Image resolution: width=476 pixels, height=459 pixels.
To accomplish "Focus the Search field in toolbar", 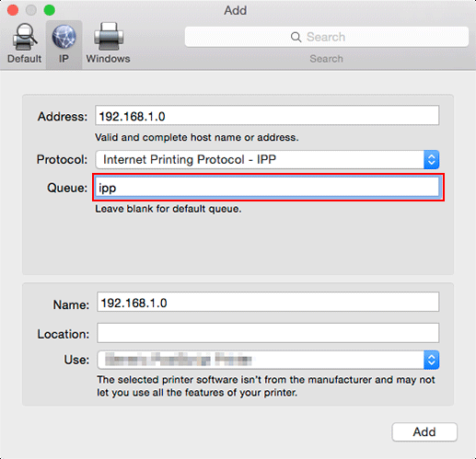I will pos(327,37).
